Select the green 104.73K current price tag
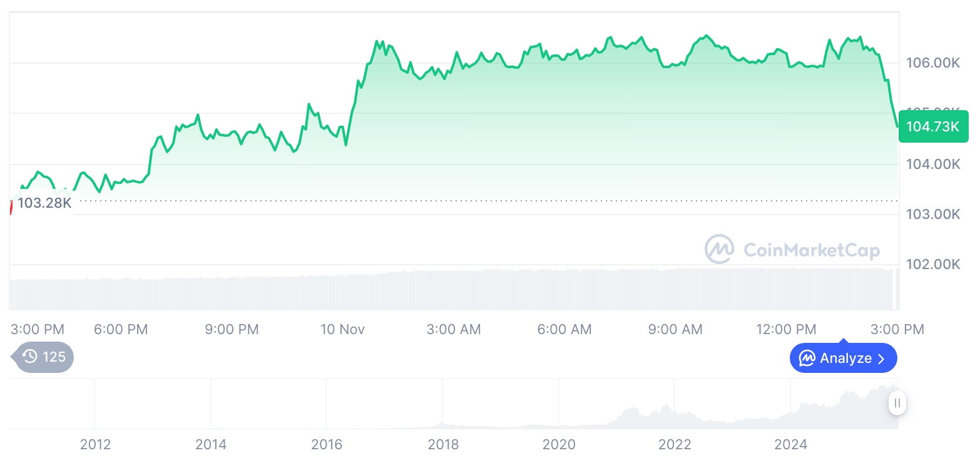The height and width of the screenshot is (458, 980). click(933, 126)
